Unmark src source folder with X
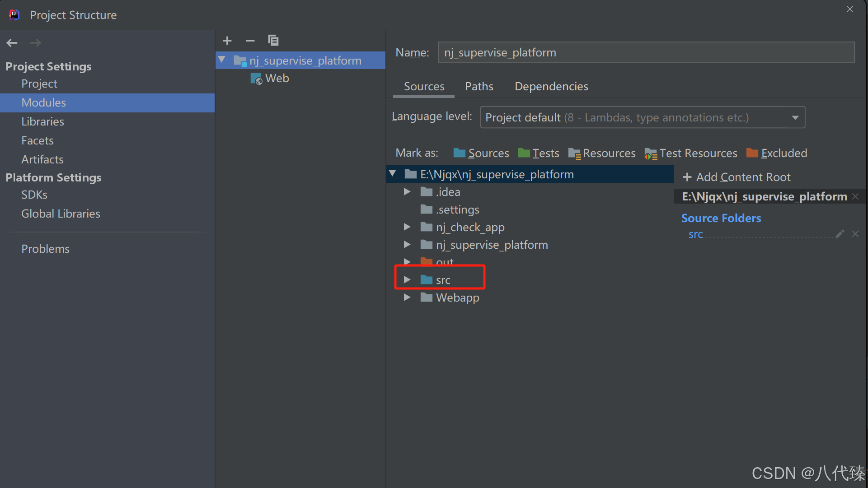Viewport: 868px width, 488px height. (855, 234)
